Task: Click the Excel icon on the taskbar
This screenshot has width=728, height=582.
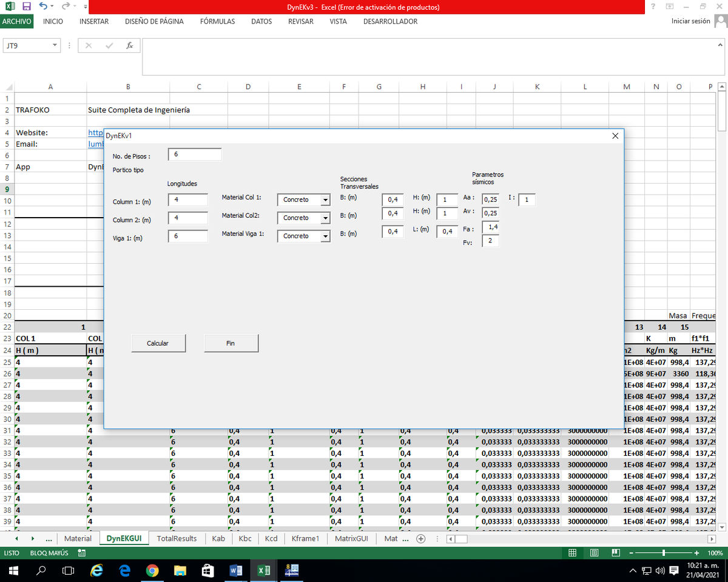Action: (x=264, y=570)
